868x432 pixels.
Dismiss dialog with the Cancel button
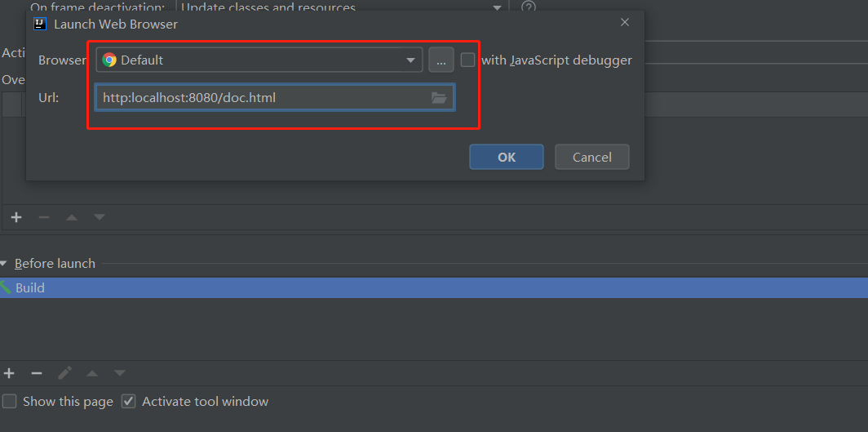(x=591, y=157)
